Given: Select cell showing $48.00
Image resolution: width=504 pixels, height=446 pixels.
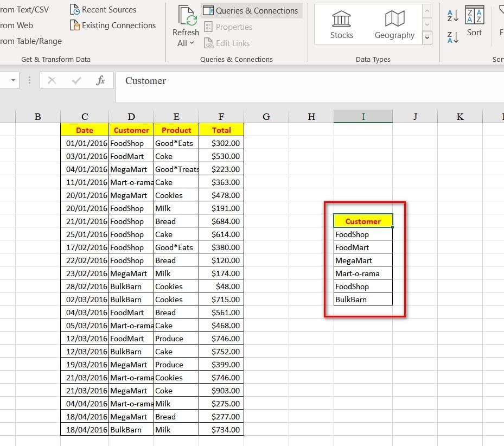Looking at the screenshot, I should (x=221, y=286).
